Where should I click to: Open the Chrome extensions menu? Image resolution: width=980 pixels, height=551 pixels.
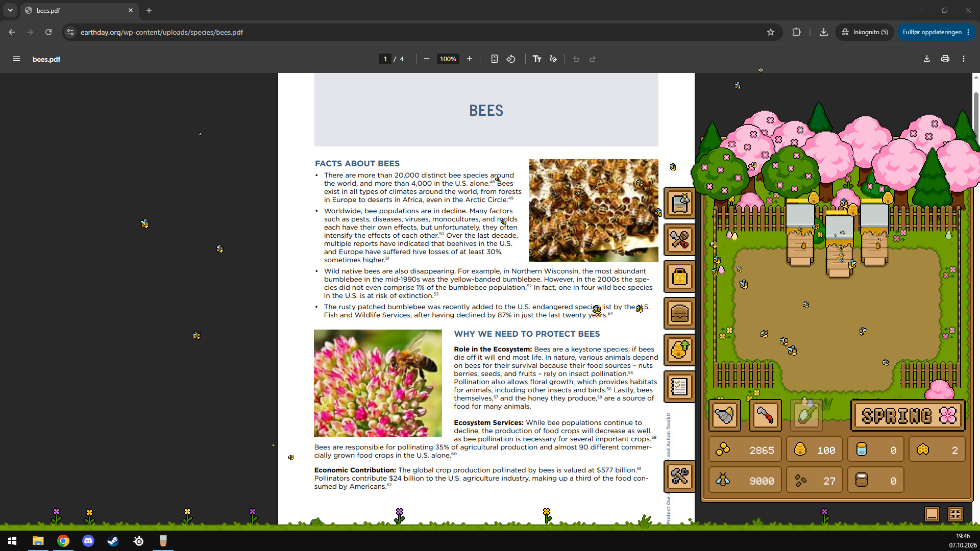796,32
